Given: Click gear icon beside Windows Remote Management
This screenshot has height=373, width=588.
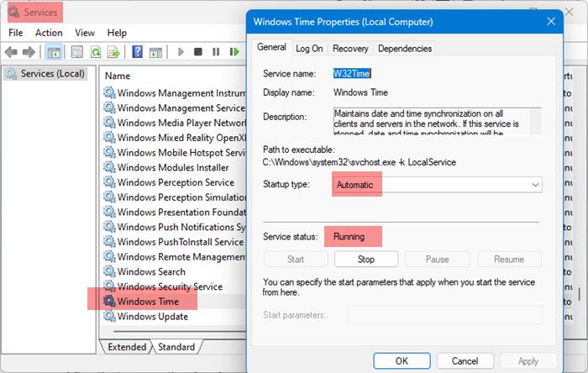Looking at the screenshot, I should click(x=109, y=256).
